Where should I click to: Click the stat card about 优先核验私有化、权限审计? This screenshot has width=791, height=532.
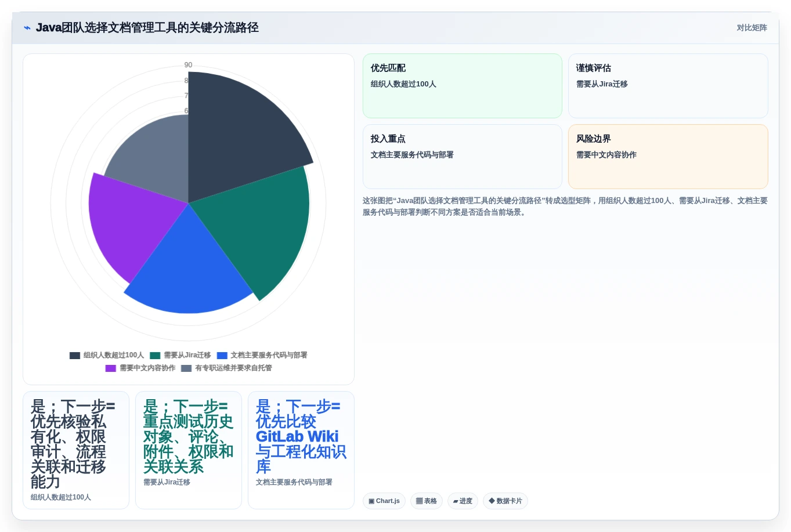click(x=76, y=450)
